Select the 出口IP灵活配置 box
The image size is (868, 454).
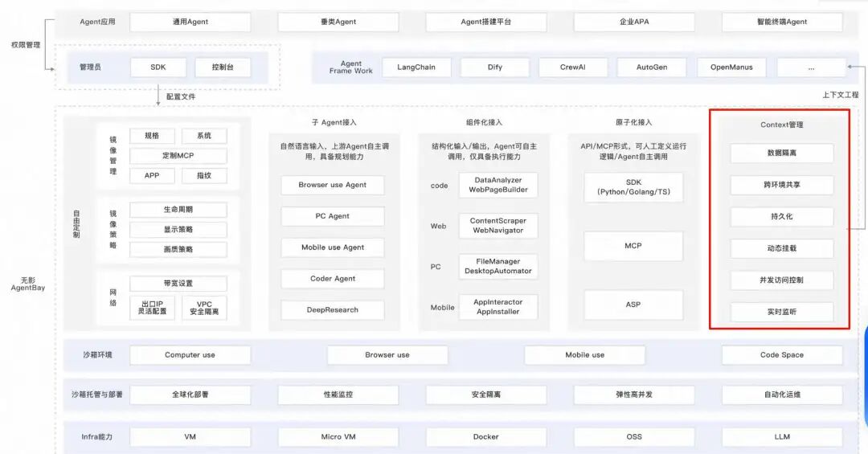[x=152, y=308]
